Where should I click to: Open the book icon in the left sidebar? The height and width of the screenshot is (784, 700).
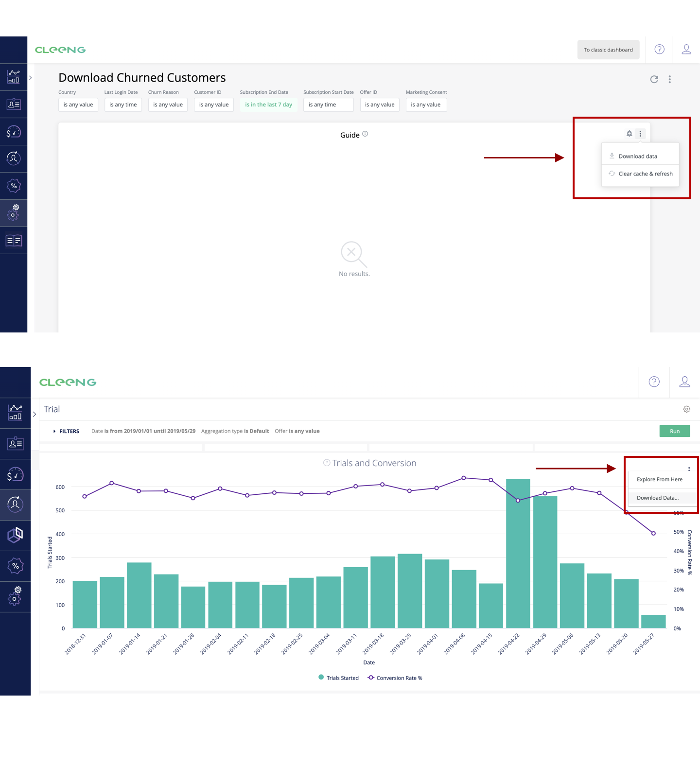[x=14, y=241]
